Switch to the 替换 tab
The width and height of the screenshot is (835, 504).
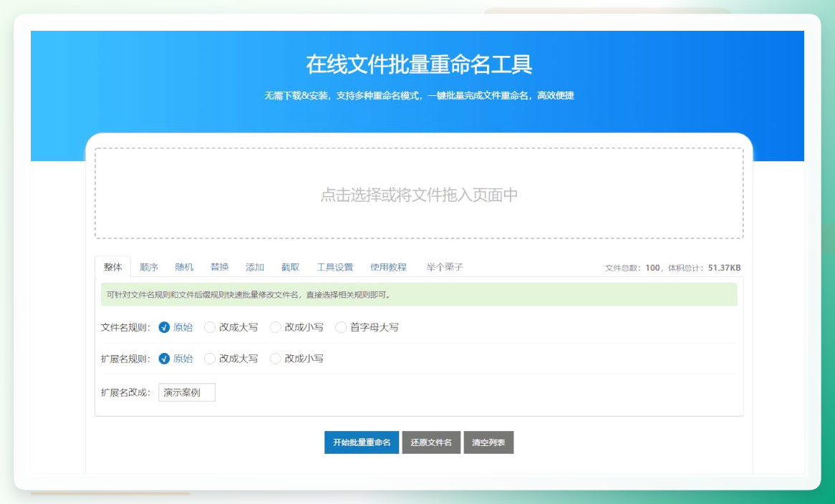pos(219,267)
